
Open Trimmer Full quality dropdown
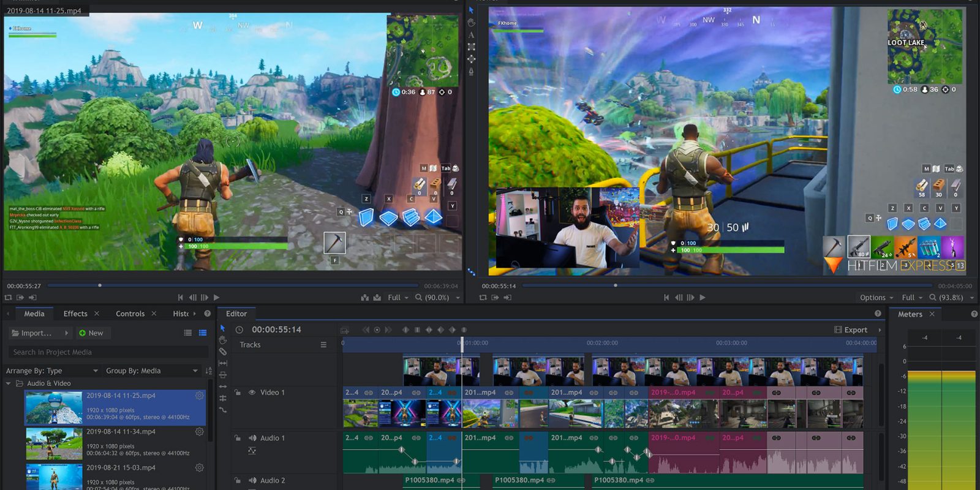[398, 298]
